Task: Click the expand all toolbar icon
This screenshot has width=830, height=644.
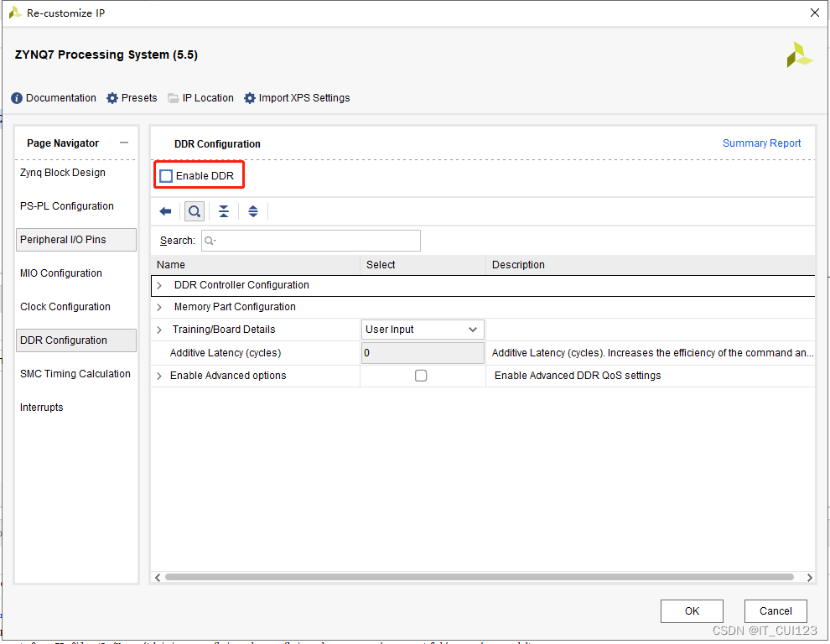Action: pyautogui.click(x=253, y=211)
